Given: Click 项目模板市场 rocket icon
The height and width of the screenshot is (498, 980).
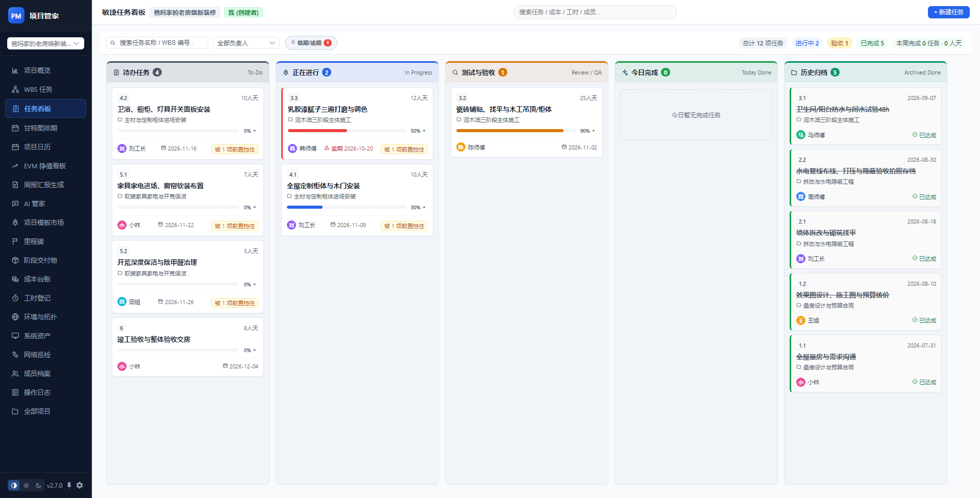Looking at the screenshot, I should (15, 222).
